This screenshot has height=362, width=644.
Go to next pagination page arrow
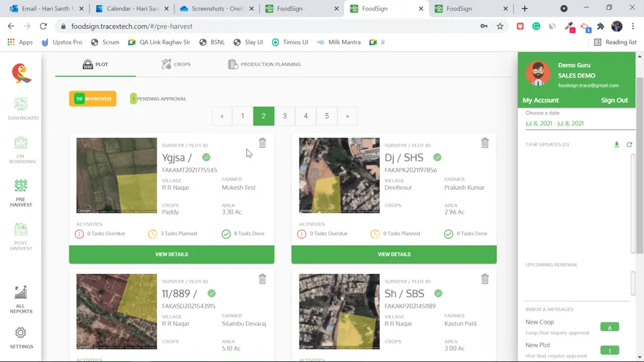[x=347, y=116]
